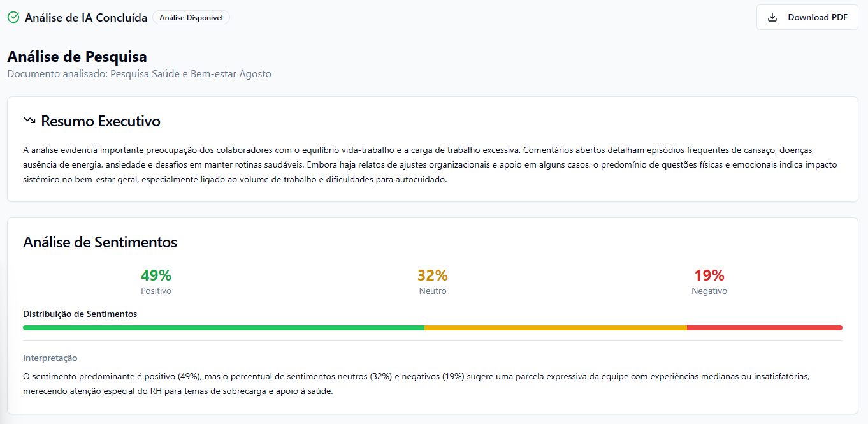This screenshot has width=868, height=424.
Task: Click the Resumo Executivo heading
Action: point(101,121)
